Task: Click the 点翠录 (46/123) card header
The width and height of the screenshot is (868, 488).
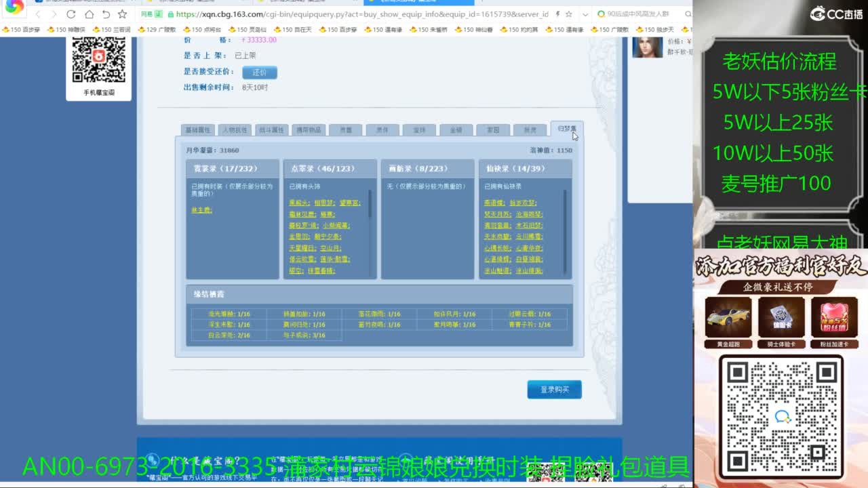Action: click(x=330, y=168)
